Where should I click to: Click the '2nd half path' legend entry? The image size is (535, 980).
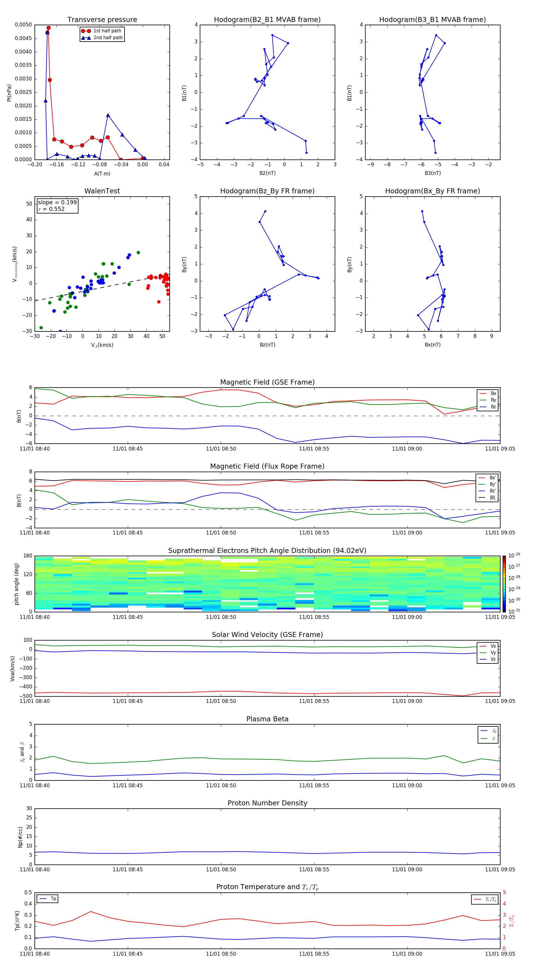102,38
